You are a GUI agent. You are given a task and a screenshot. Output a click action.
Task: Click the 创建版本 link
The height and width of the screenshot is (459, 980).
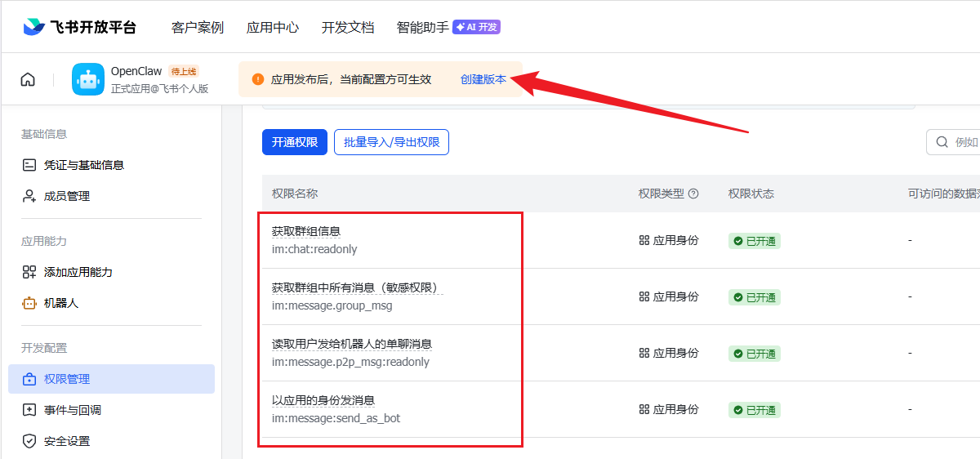click(x=483, y=79)
